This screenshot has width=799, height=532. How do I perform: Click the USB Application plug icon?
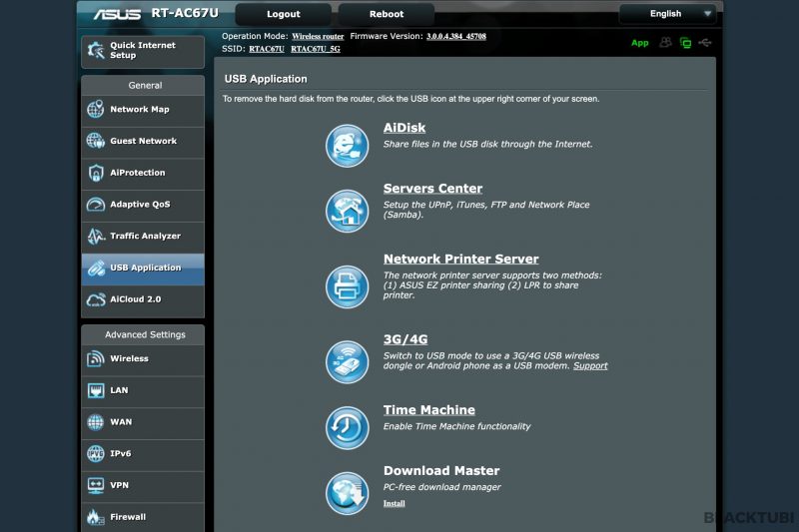pyautogui.click(x=95, y=267)
